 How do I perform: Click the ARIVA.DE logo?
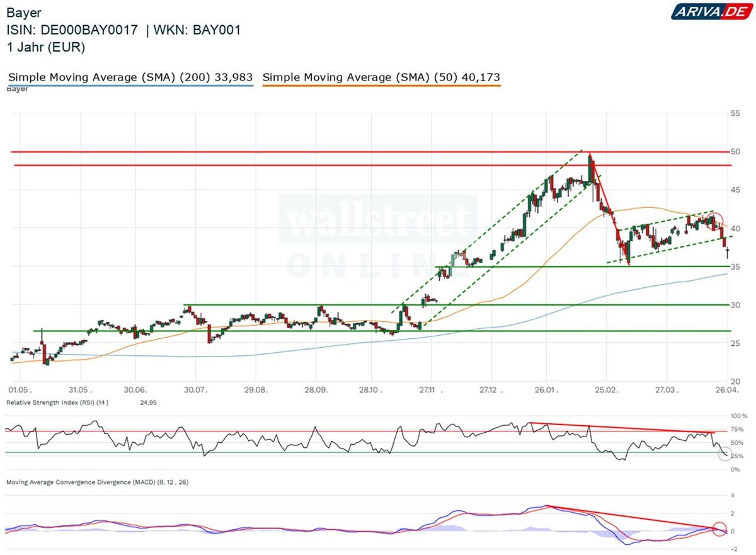tap(711, 11)
